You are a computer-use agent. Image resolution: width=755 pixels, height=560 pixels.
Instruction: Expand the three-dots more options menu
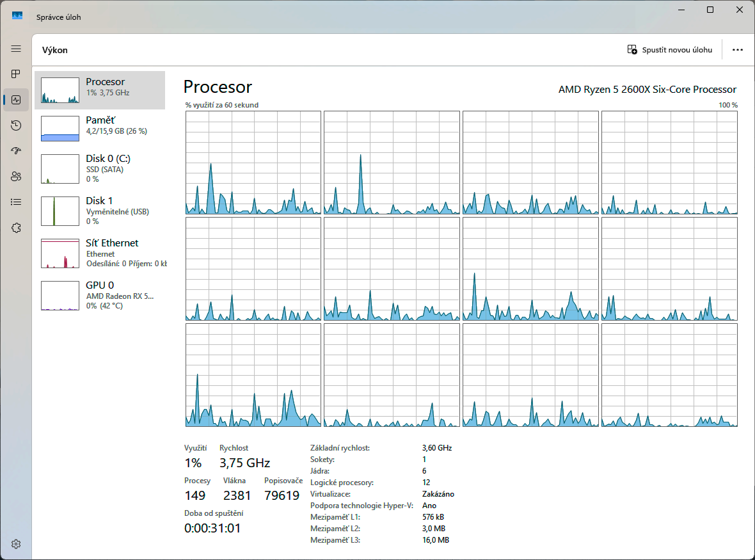(738, 50)
